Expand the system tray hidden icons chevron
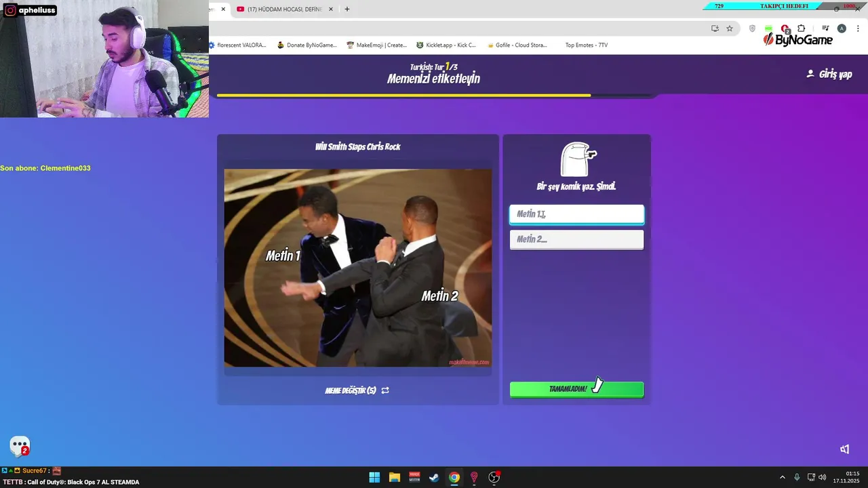 pyautogui.click(x=782, y=477)
